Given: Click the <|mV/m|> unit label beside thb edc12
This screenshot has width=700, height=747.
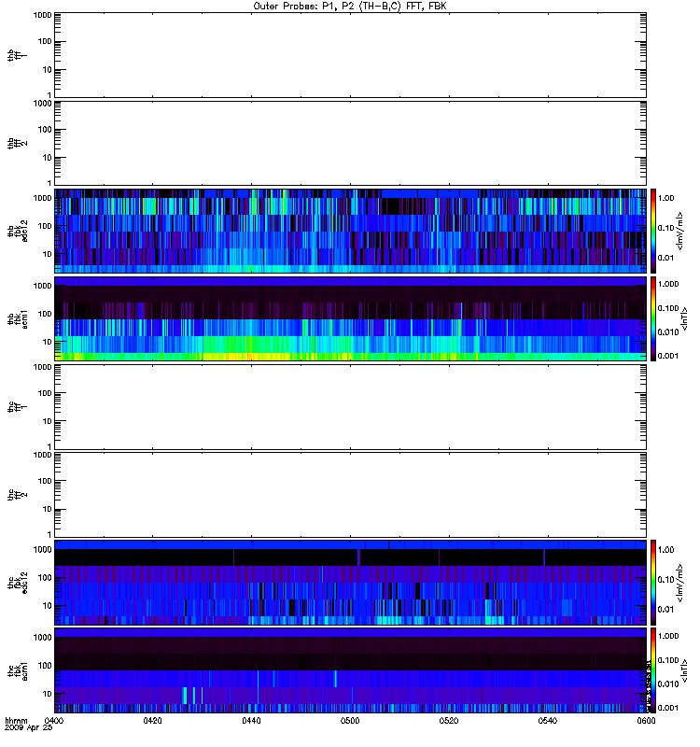Looking at the screenshot, I should (679, 231).
